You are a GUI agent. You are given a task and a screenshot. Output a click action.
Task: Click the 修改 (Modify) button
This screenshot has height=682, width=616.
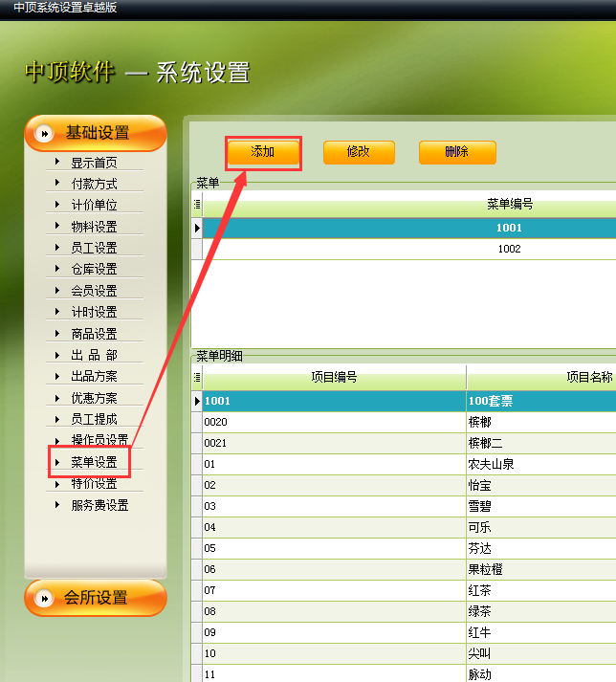(359, 152)
